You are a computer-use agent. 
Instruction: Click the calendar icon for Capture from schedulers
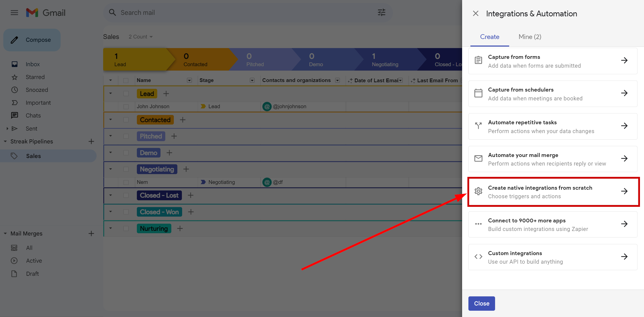pyautogui.click(x=478, y=93)
